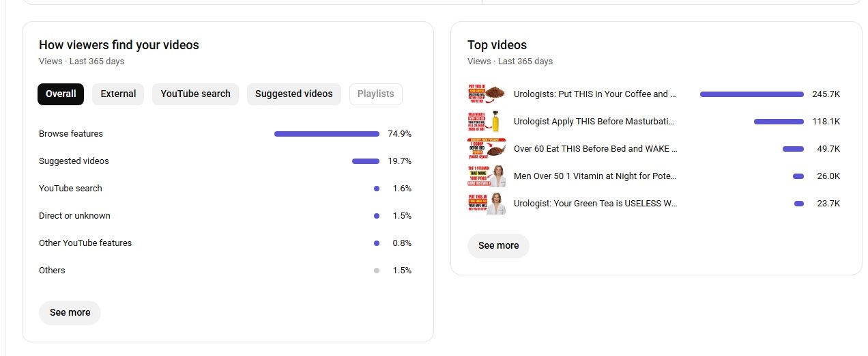Show the Suggested videos chip data
868x356 pixels.
point(293,94)
